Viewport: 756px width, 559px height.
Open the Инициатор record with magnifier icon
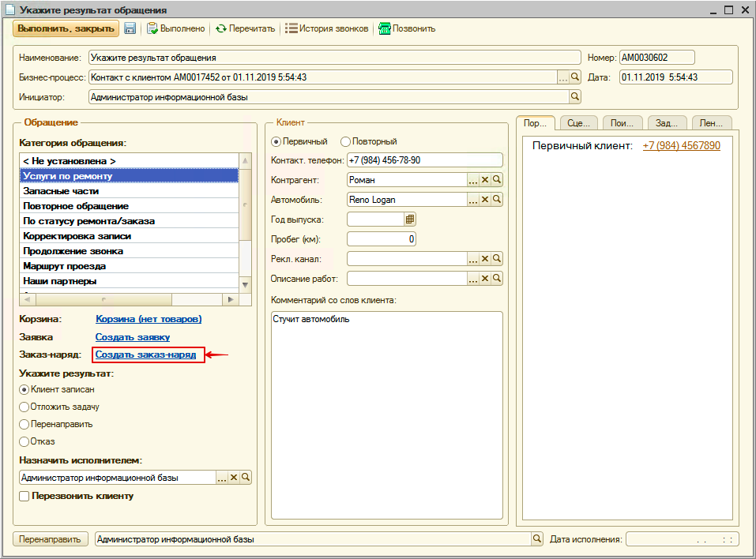[575, 97]
